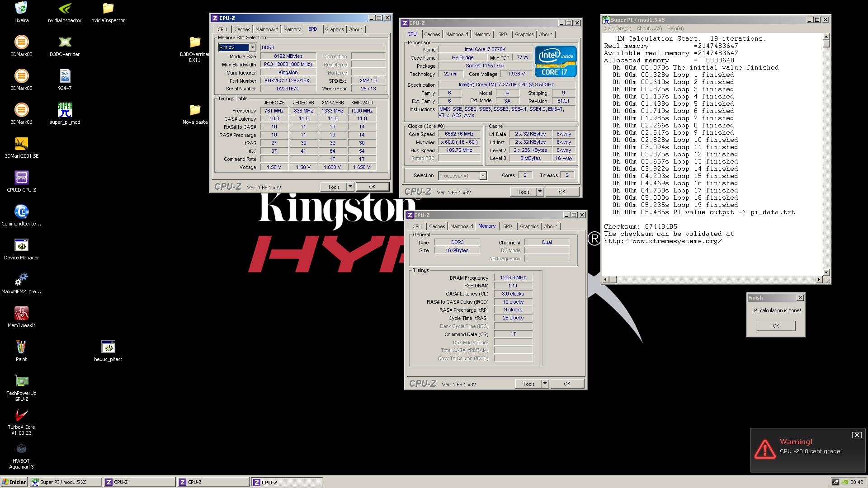Click Super PI vertical scrollbar up arrow
Screen dimensions: 868x488
[826, 37]
